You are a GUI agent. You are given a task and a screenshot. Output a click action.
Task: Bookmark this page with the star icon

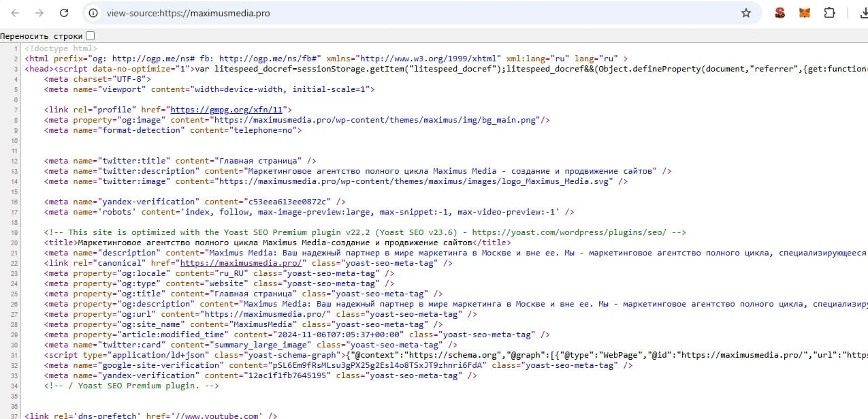coord(745,13)
